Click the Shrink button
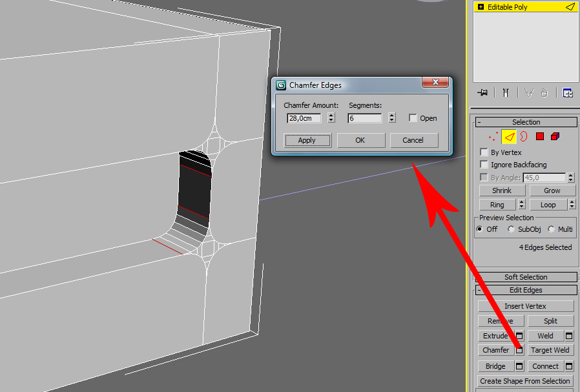The width and height of the screenshot is (580, 392). click(502, 191)
